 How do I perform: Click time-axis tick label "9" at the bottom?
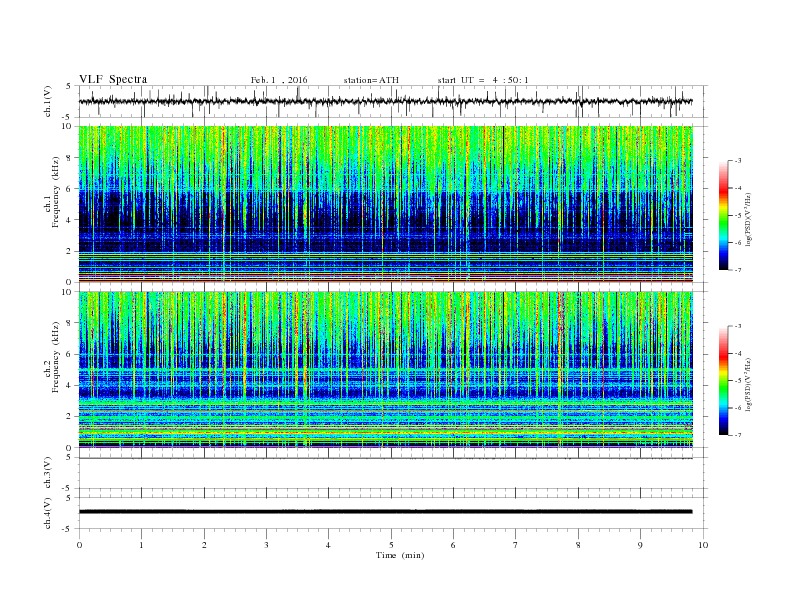tap(640, 545)
